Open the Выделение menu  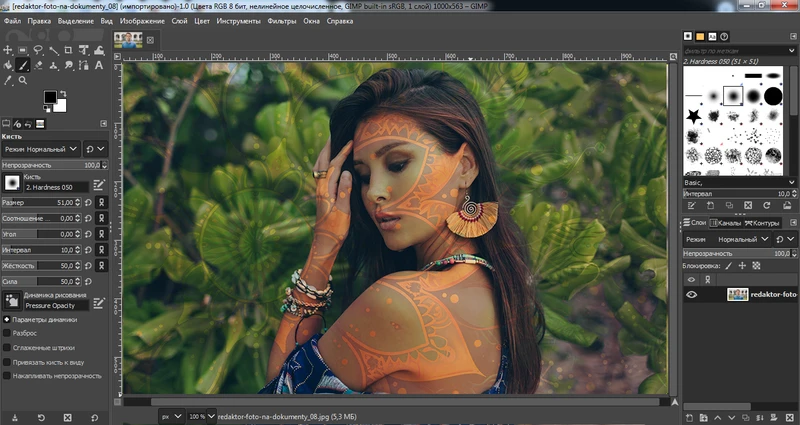(76, 21)
